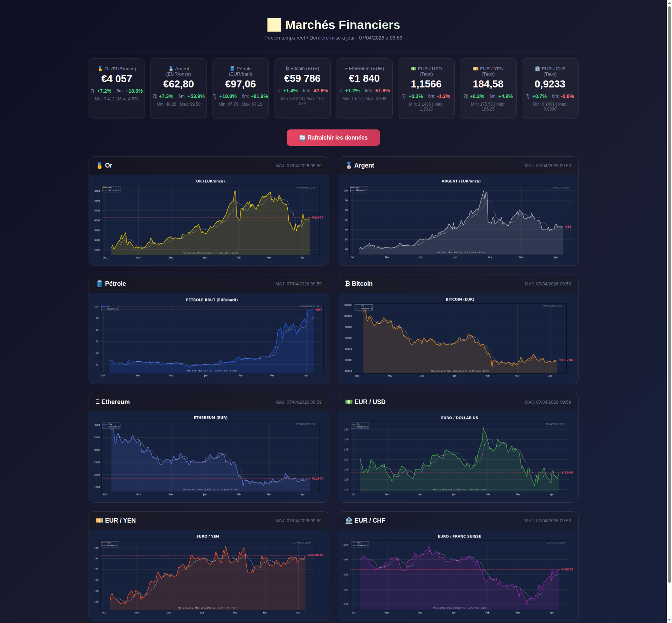Image resolution: width=672 pixels, height=623 pixels.
Task: Click the Ethereum symbol icon in chart header
Action: (98, 402)
